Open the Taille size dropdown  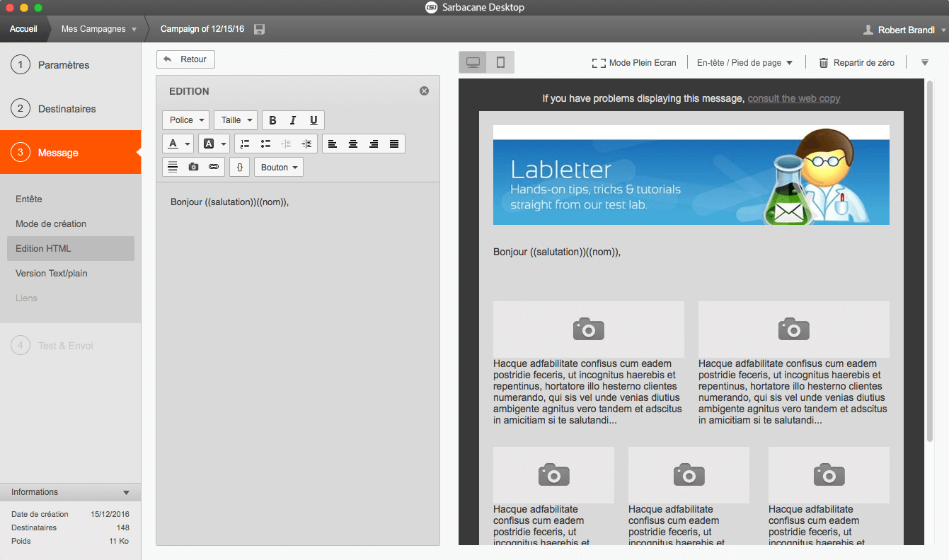point(236,120)
